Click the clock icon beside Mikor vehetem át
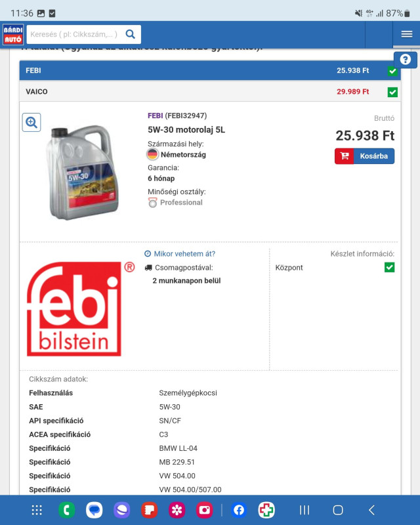The height and width of the screenshot is (525, 420). click(148, 254)
